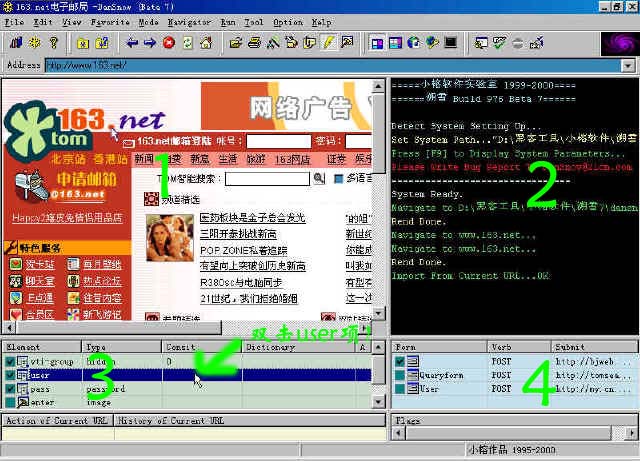Screen dimensions: 640x461
Task: Go back with the blue left arrow
Action: 131,42
